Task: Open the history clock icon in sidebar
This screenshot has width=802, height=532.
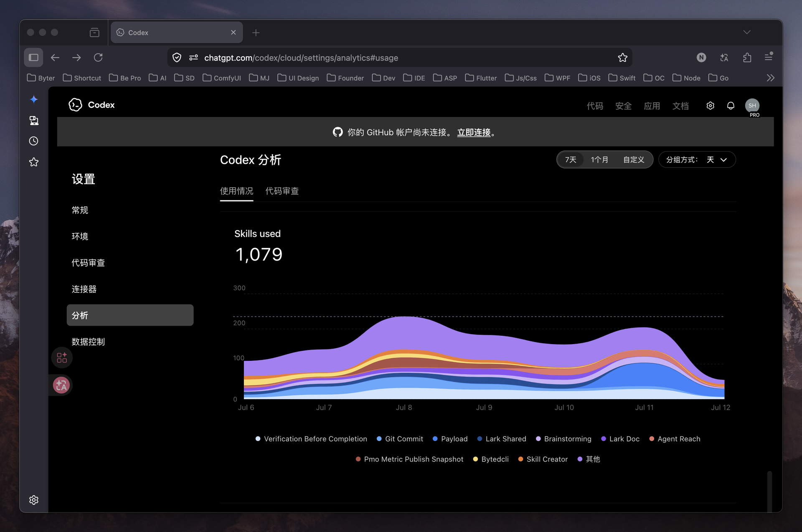Action: click(34, 141)
